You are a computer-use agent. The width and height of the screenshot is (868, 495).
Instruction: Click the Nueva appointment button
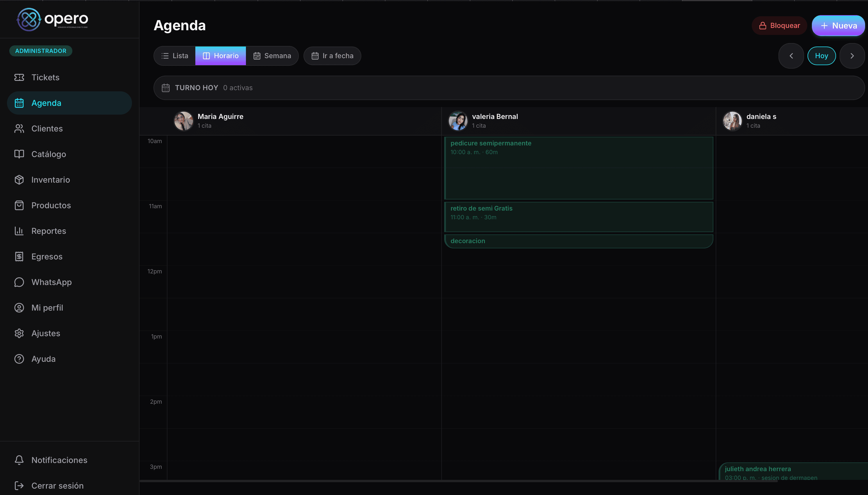click(x=838, y=26)
